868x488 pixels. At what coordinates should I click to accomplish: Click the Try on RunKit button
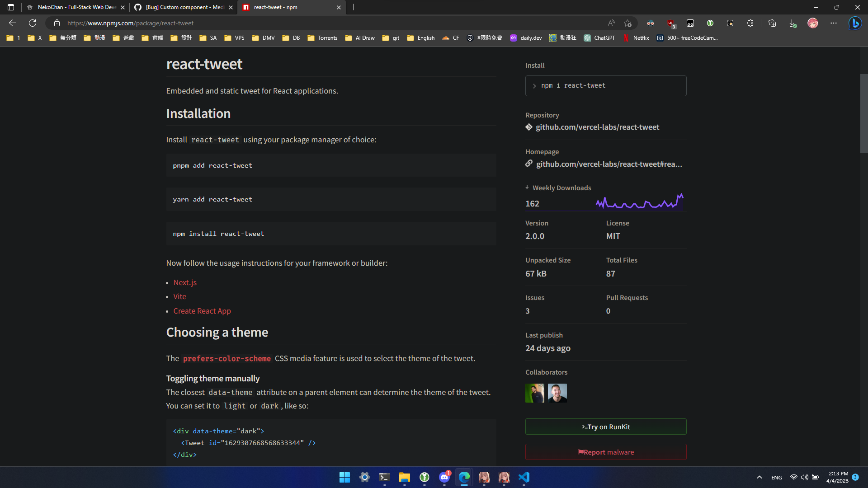[x=606, y=427]
